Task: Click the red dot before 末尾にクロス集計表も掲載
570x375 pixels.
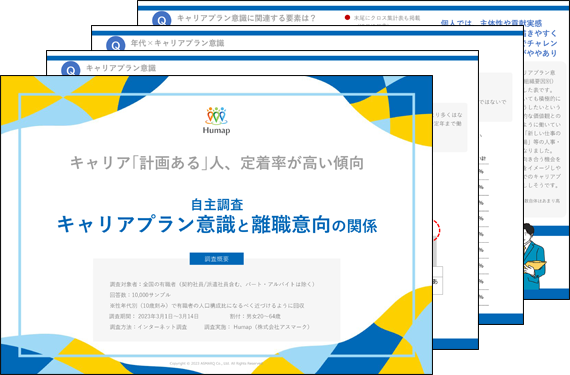Action: (x=347, y=17)
